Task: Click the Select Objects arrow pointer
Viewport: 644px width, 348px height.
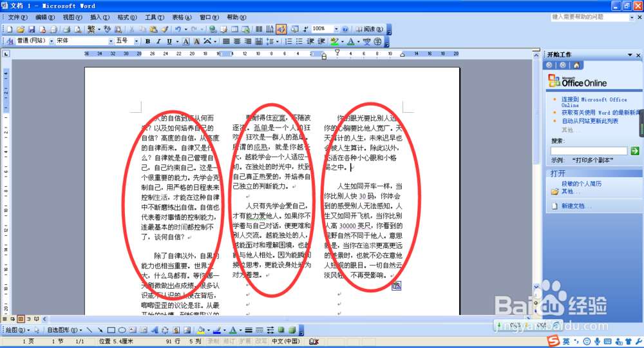Action: point(37,330)
